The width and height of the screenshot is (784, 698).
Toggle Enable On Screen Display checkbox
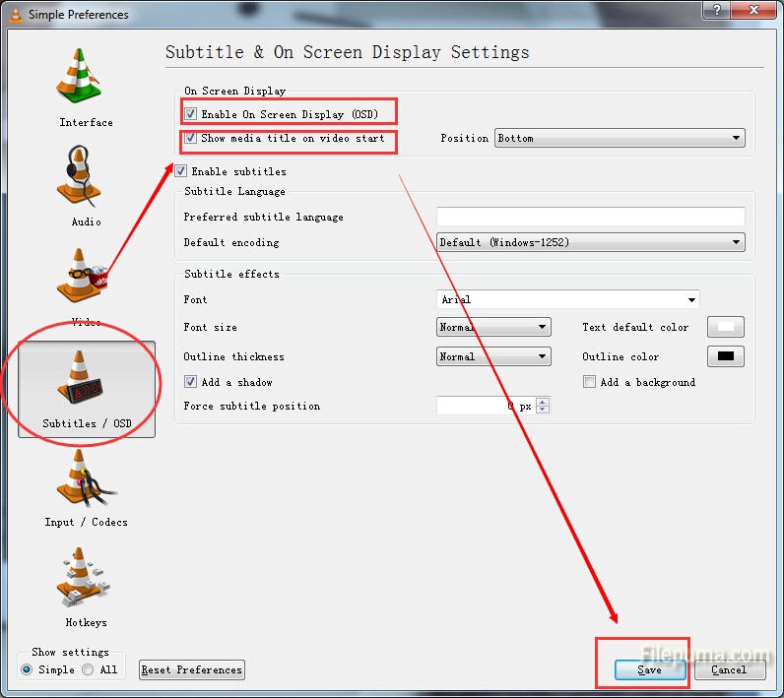click(191, 114)
